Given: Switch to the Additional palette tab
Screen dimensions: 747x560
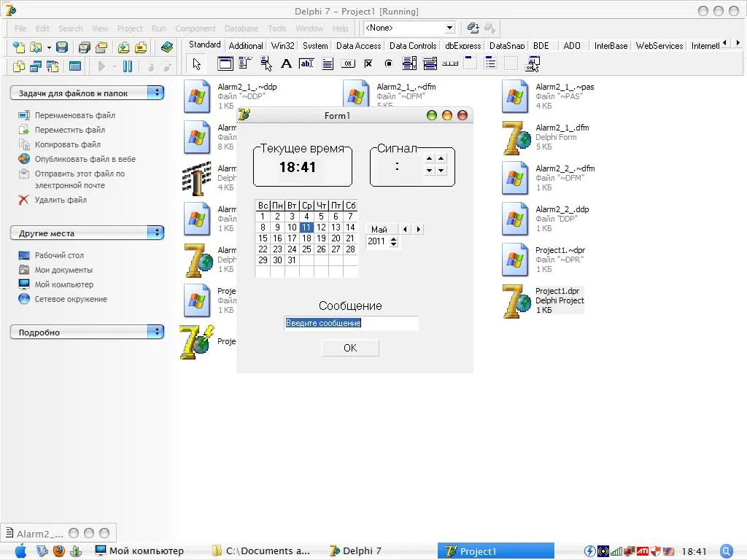Looking at the screenshot, I should [245, 46].
